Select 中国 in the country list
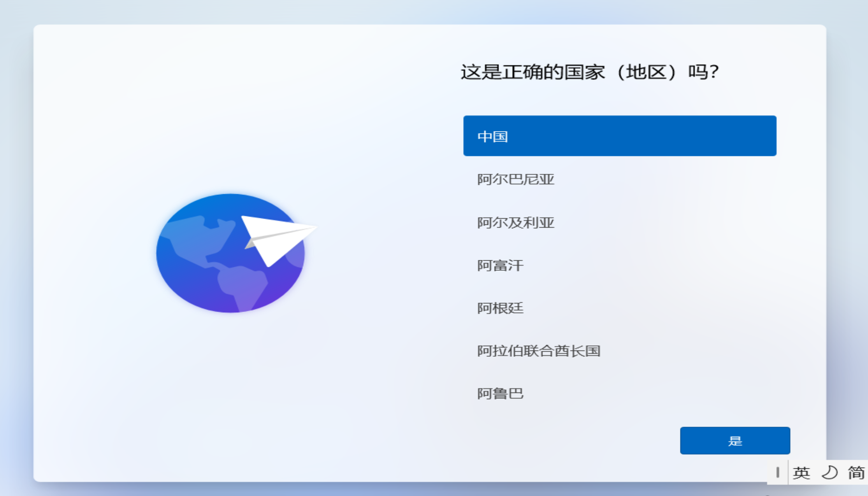This screenshot has width=868, height=496. (620, 136)
